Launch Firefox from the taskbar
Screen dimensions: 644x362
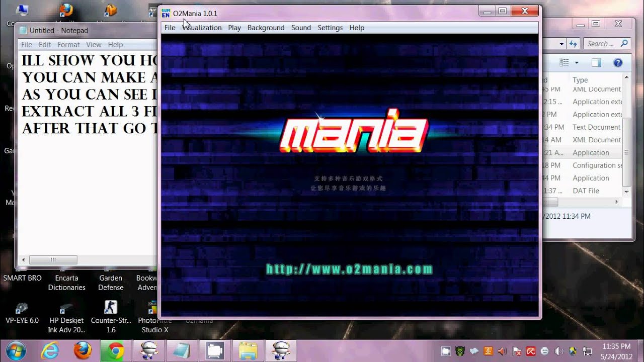coord(83,350)
